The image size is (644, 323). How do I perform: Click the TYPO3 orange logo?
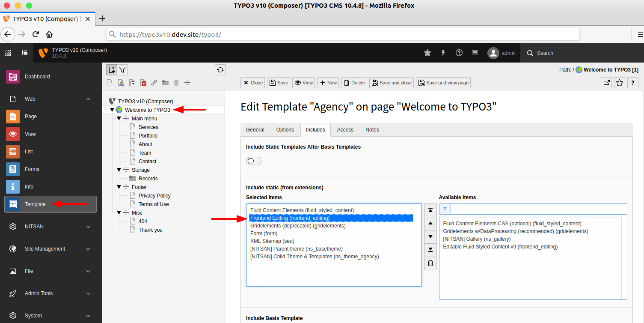(43, 53)
